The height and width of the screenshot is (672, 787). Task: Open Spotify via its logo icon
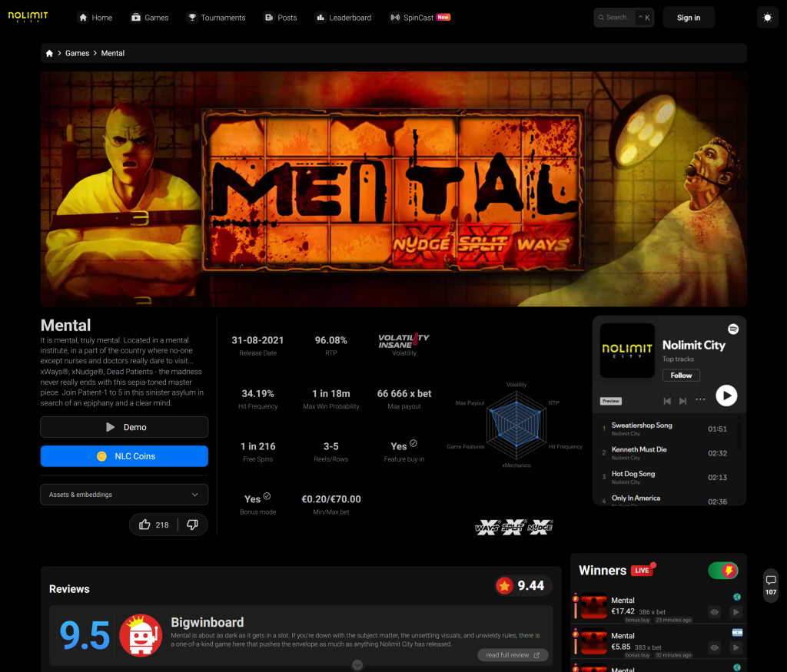[733, 329]
